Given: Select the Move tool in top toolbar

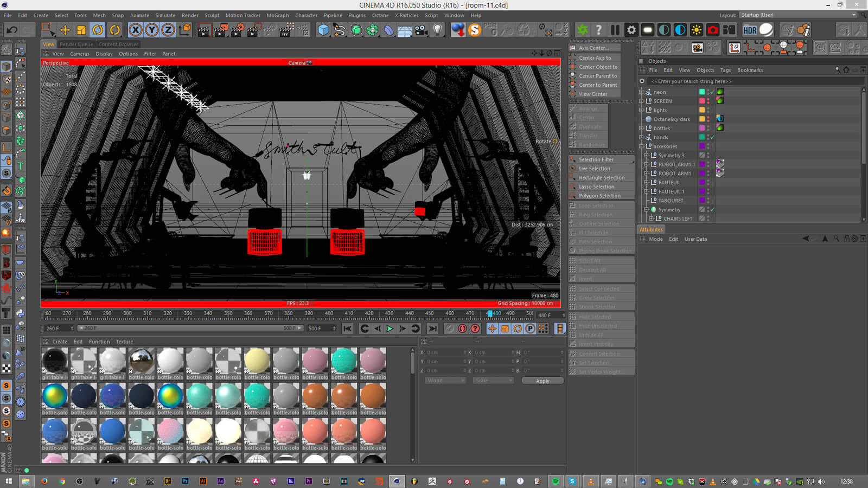Looking at the screenshot, I should [65, 30].
